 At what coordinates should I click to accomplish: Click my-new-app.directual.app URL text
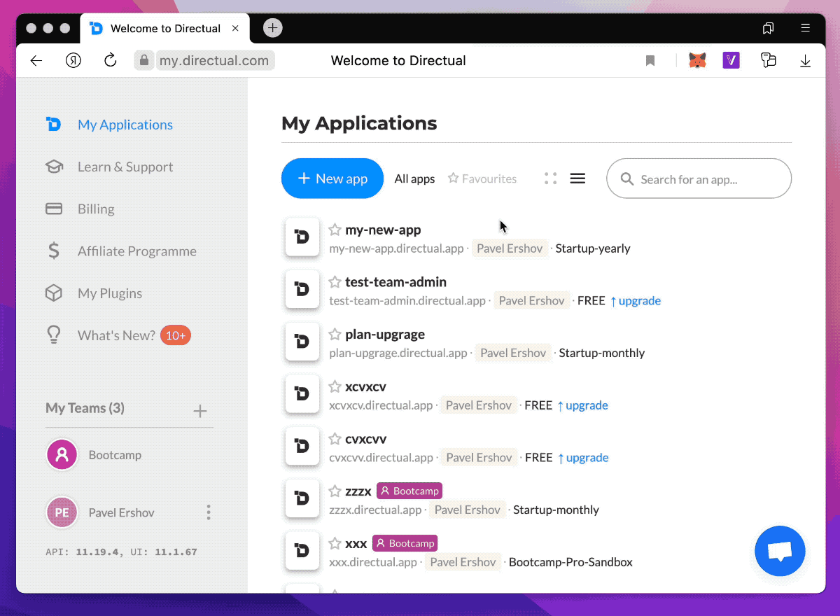tap(396, 248)
